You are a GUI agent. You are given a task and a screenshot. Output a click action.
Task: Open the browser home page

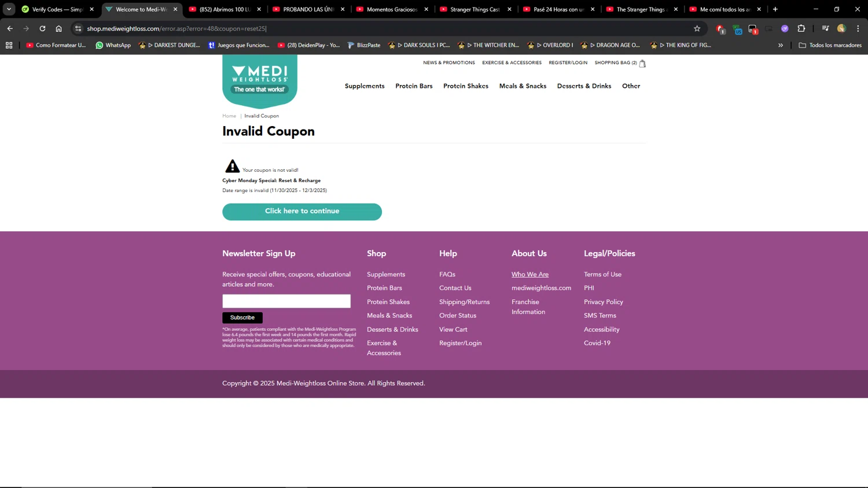[58, 28]
